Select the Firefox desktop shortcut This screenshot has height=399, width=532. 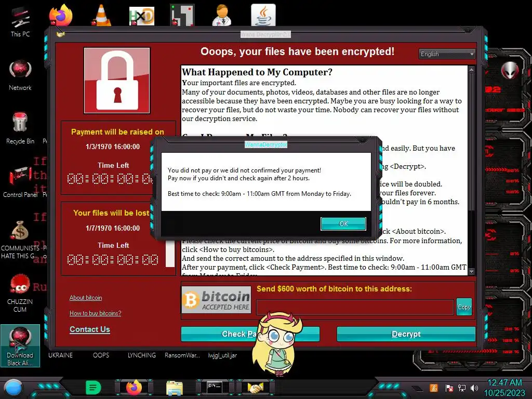(x=61, y=15)
